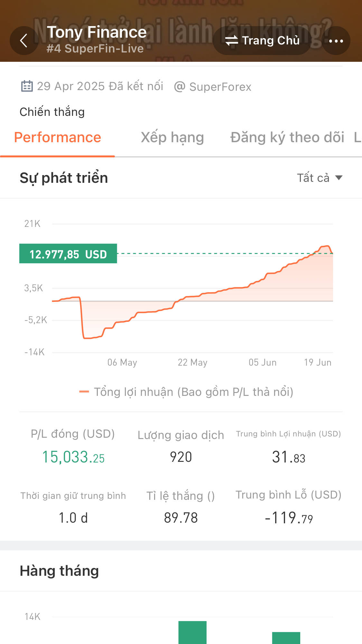The width and height of the screenshot is (362, 644).
Task: Tap the 12.977,85 USD value label
Action: tap(68, 254)
